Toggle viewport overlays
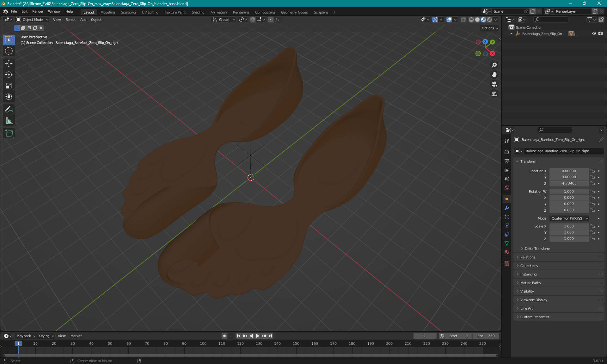 coord(449,20)
